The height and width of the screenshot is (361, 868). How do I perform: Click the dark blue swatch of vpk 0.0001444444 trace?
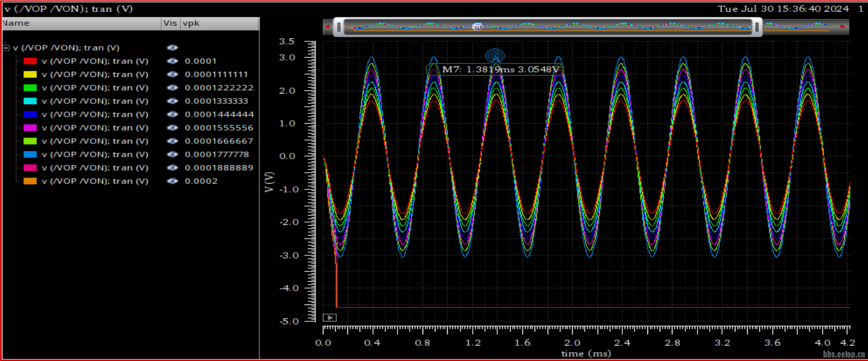point(30,115)
